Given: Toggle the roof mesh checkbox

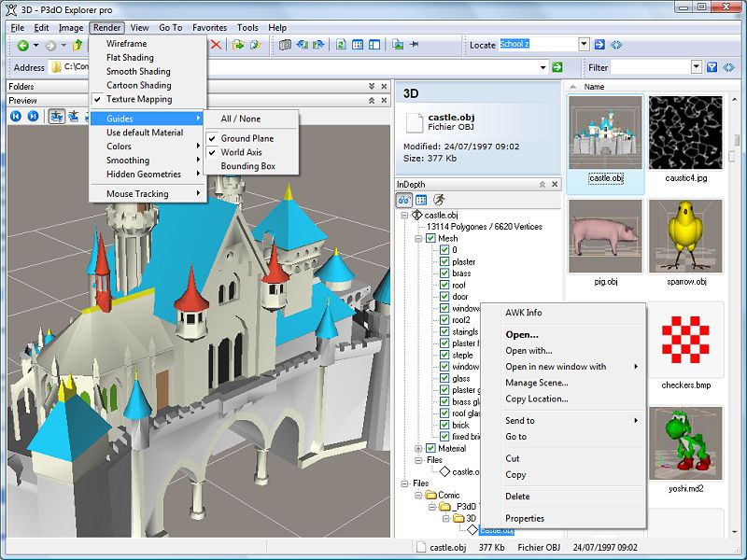Looking at the screenshot, I should pyautogui.click(x=444, y=285).
